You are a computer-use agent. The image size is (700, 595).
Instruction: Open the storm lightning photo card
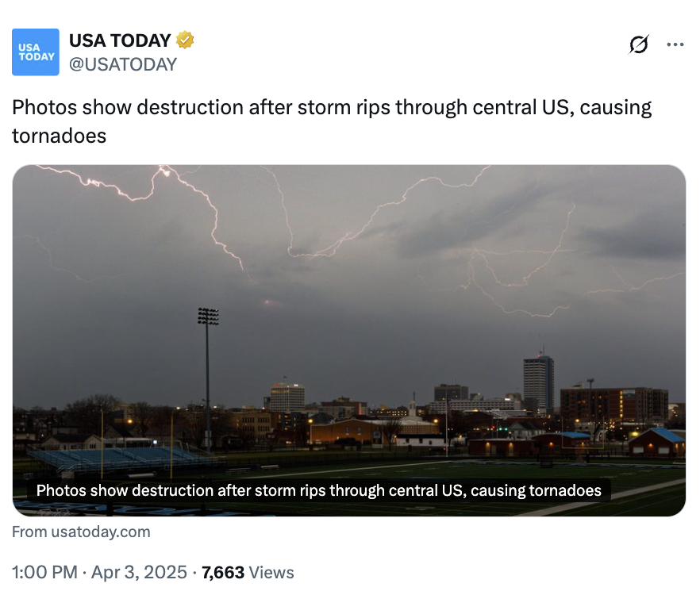pyautogui.click(x=349, y=340)
